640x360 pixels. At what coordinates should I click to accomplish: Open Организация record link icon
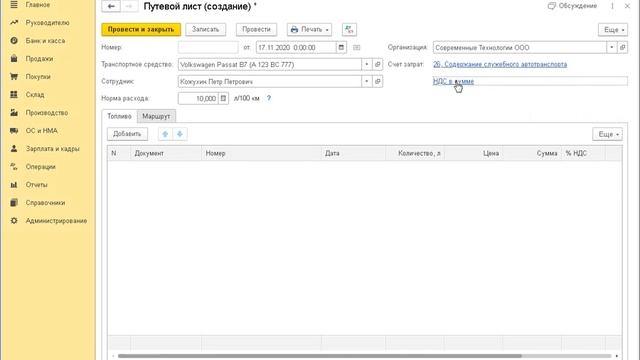[x=622, y=47]
